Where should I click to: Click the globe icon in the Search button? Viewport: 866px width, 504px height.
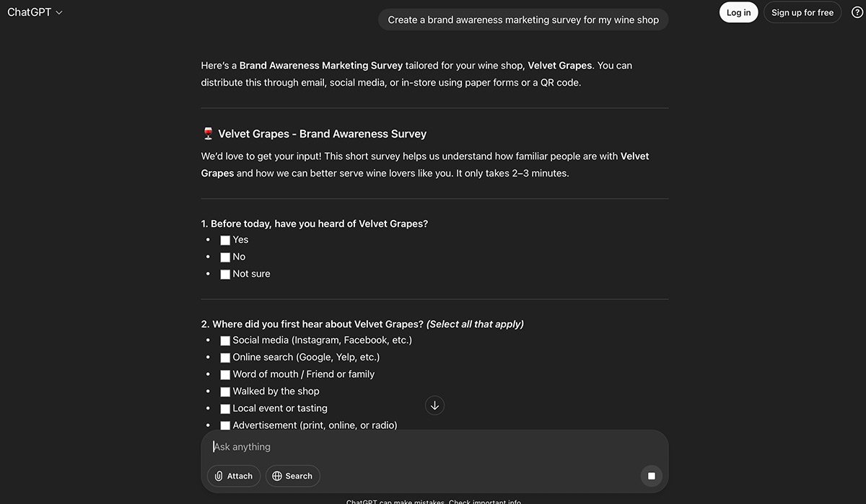pos(277,476)
